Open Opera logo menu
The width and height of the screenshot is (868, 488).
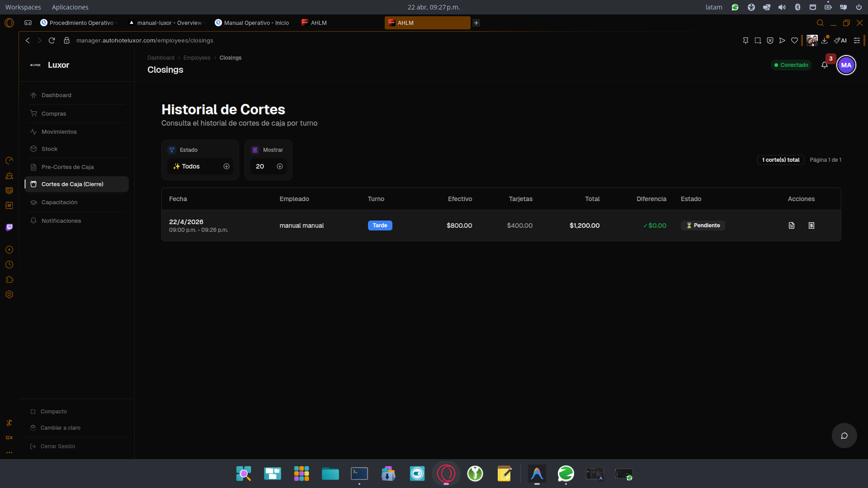[x=9, y=23]
